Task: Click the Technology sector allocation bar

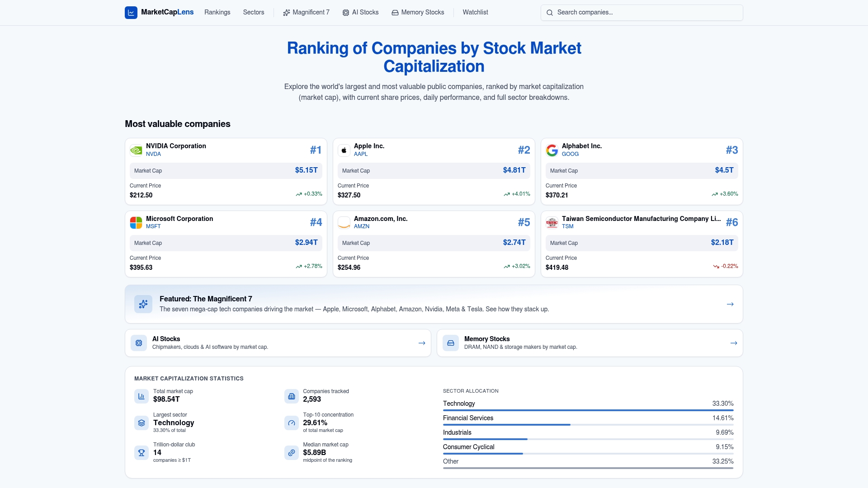Action: [x=588, y=410]
